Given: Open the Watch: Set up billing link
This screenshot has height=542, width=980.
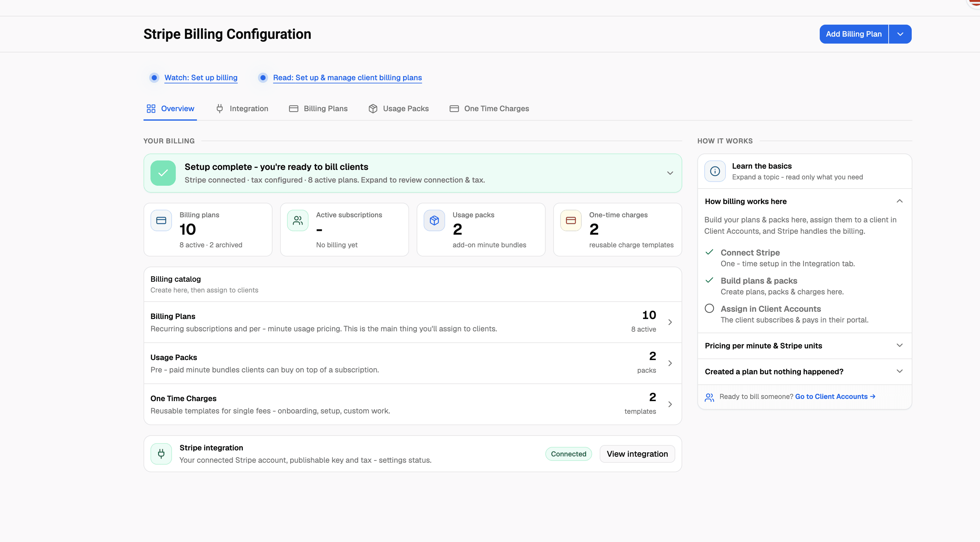Looking at the screenshot, I should [201, 77].
